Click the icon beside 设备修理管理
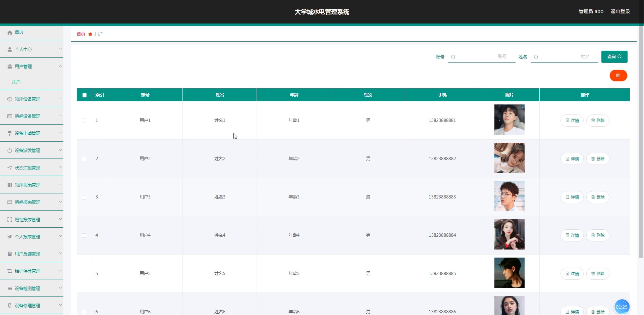644x315 pixels. (10, 306)
